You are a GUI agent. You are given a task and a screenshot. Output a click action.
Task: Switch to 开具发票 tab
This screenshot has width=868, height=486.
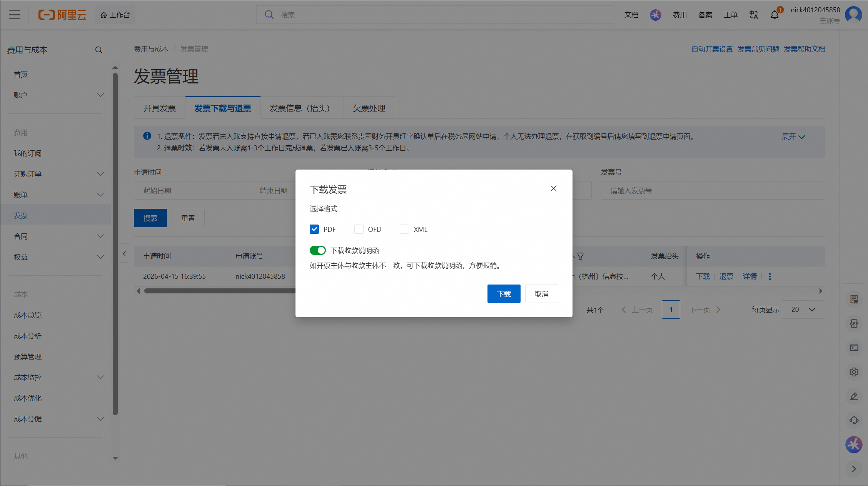[x=160, y=108]
